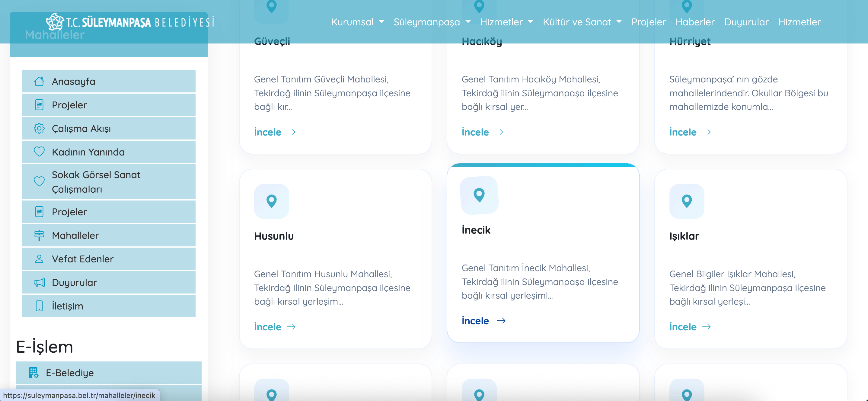Screen dimensions: 868x401
Task: Click İncele link on Hürriyet card
Action: [x=683, y=132]
